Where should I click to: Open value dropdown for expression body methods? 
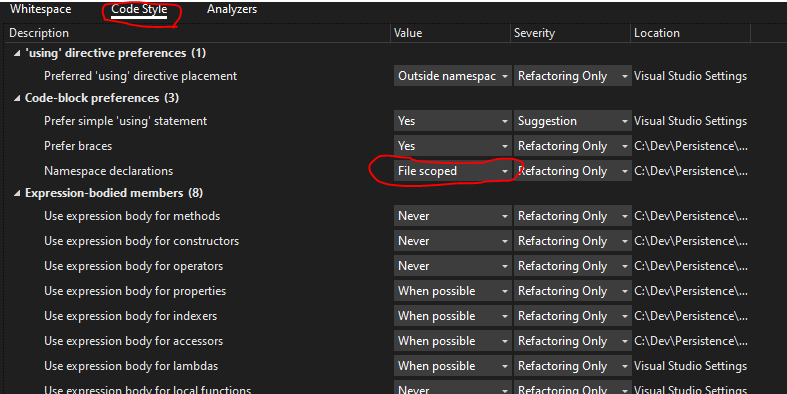coord(453,216)
